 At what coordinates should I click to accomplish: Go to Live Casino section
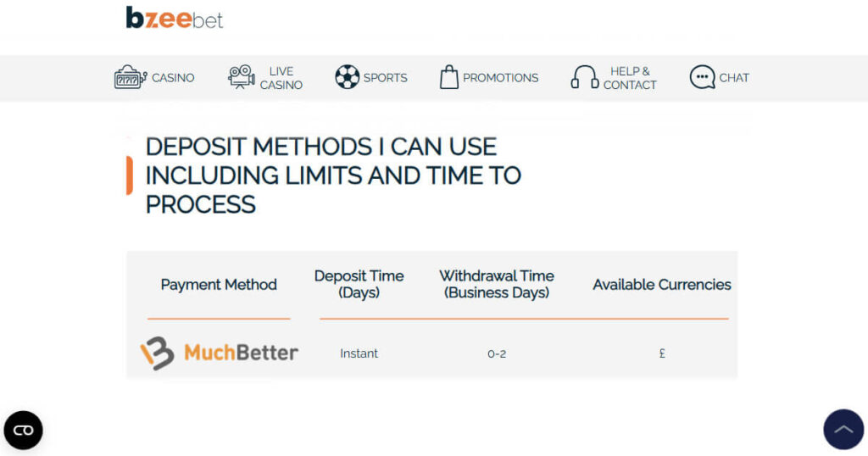click(x=281, y=78)
